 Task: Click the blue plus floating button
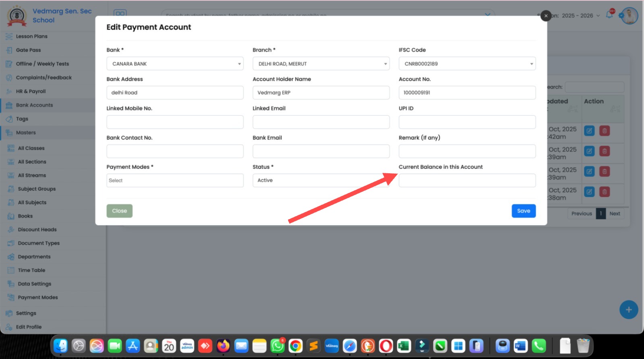point(629,310)
